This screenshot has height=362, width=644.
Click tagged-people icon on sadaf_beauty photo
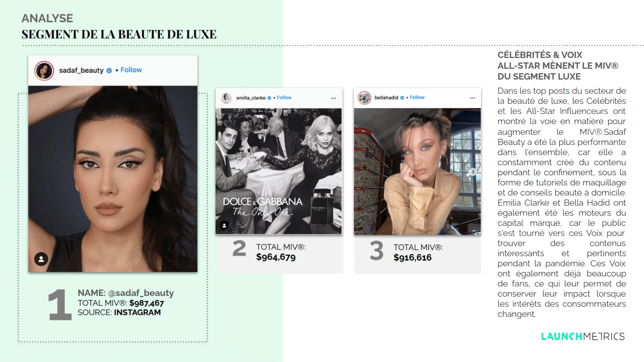click(41, 259)
